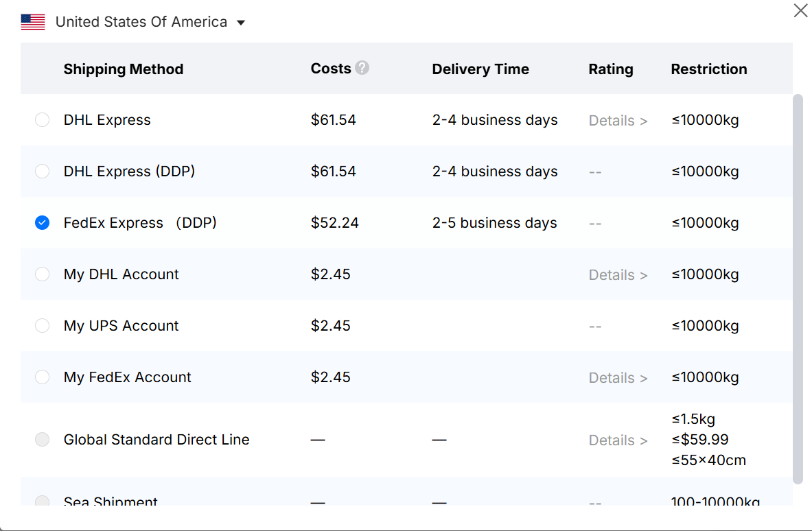Pick the My FedEx Account radio button
The width and height of the screenshot is (812, 531).
[42, 377]
